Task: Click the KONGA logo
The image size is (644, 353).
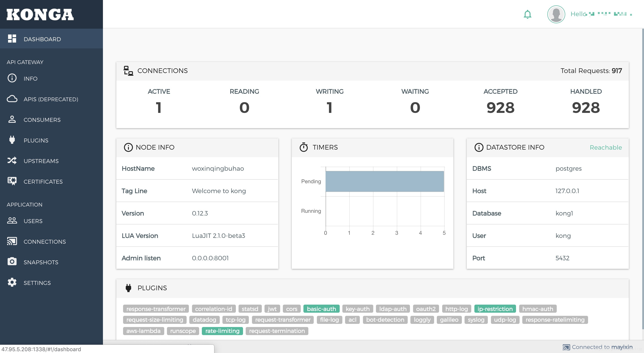Action: point(40,14)
